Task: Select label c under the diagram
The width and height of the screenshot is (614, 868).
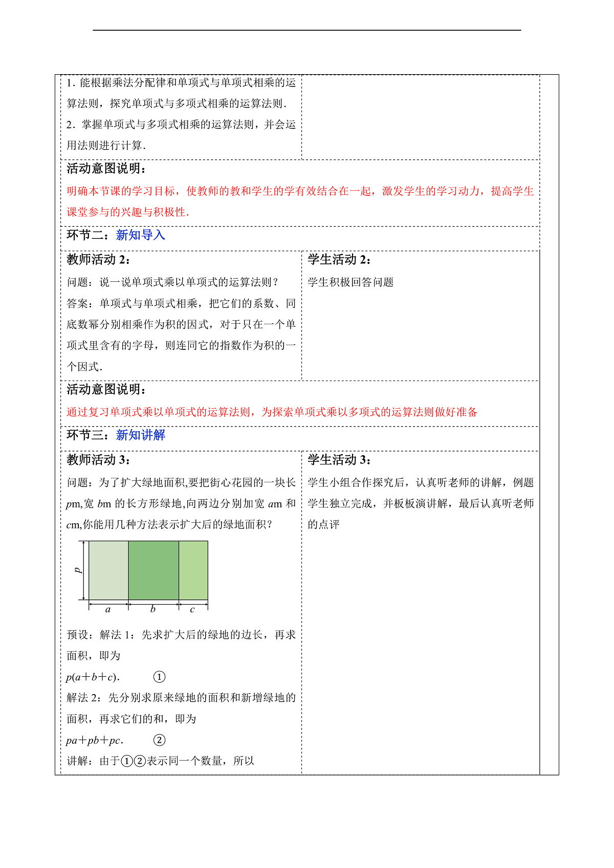Action: click(192, 610)
